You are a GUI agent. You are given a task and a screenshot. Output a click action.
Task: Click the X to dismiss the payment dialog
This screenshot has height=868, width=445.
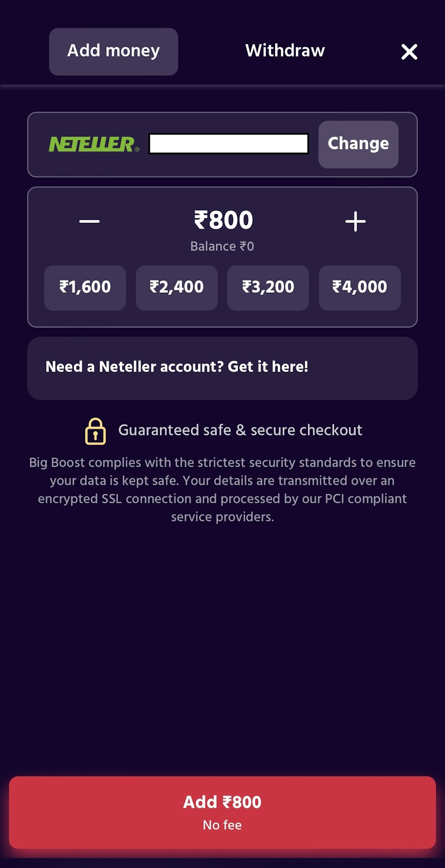click(x=409, y=52)
